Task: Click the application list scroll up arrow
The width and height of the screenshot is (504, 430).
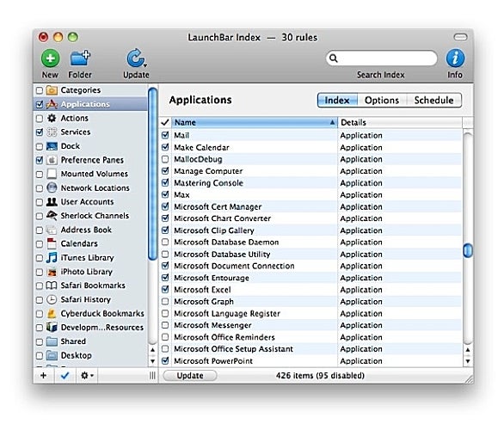Action: 468,350
